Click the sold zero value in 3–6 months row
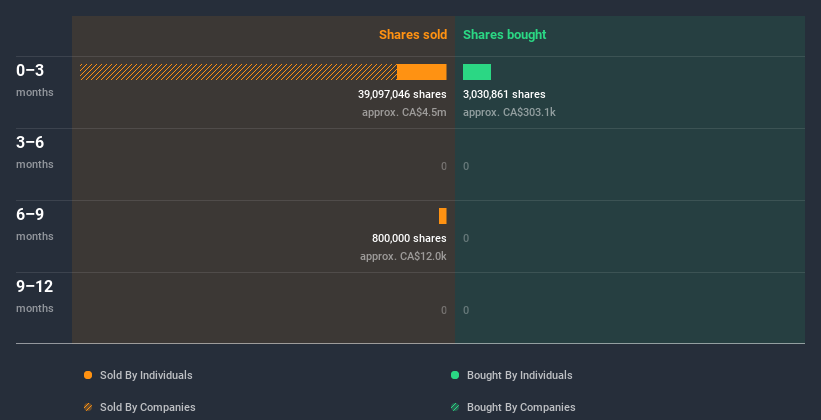This screenshot has width=821, height=420. click(x=444, y=167)
